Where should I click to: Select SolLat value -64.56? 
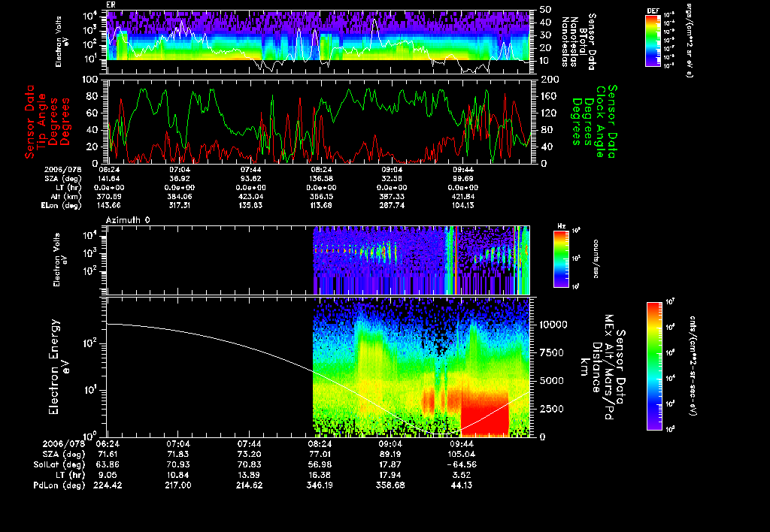(x=462, y=464)
